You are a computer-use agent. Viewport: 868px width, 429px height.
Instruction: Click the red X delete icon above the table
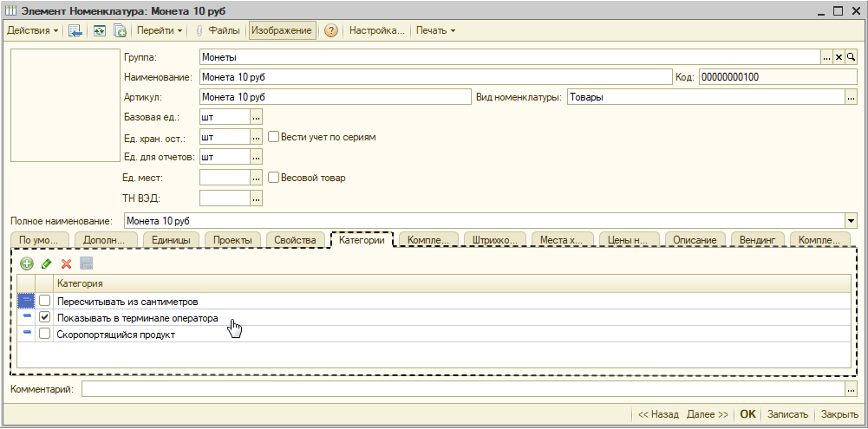coord(67,263)
